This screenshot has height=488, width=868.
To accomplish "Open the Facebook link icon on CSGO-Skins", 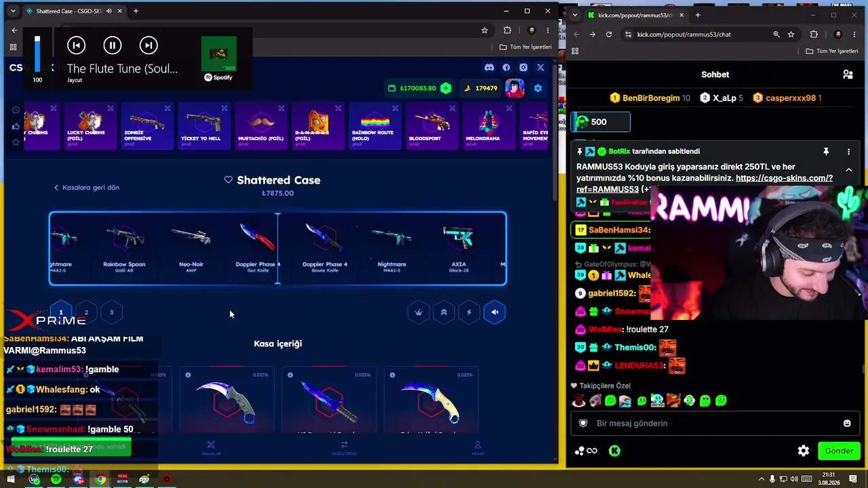I will [x=506, y=68].
